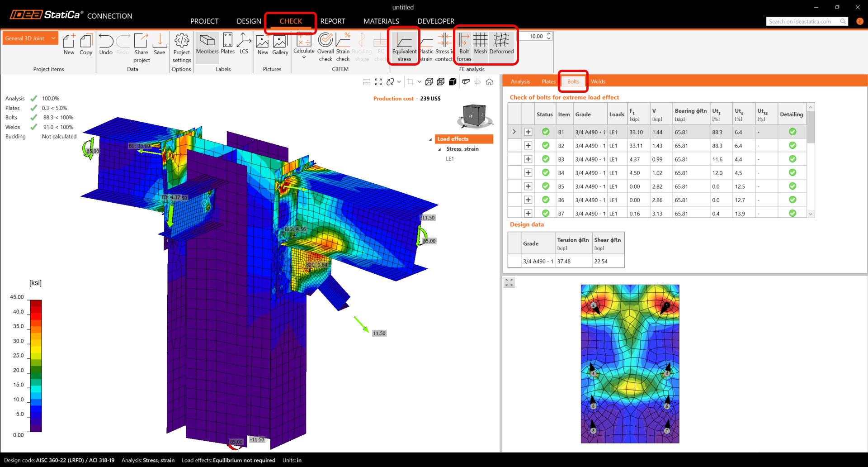Expand bolt B4 row details
868x467 pixels.
click(528, 173)
